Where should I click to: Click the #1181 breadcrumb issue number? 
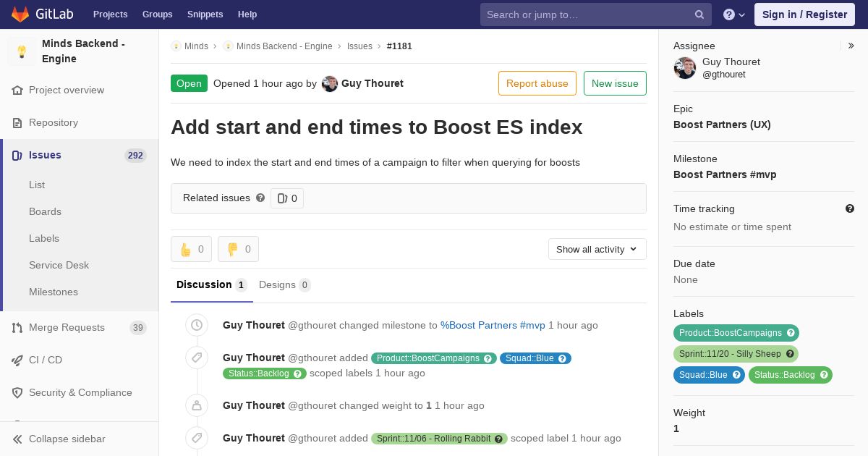point(399,46)
